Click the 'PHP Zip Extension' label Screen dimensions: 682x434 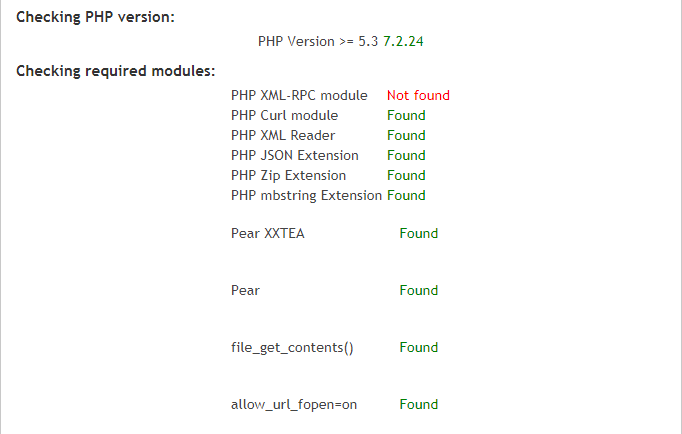288,176
